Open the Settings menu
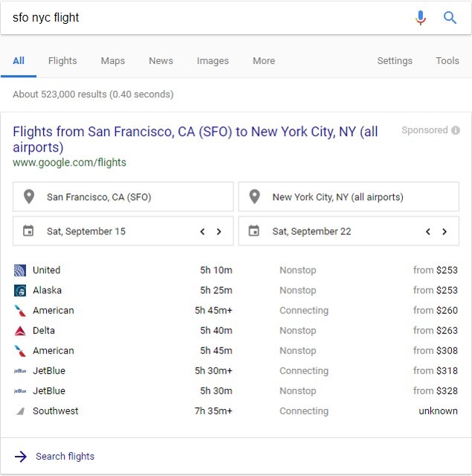The image size is (472, 476). 395,61
